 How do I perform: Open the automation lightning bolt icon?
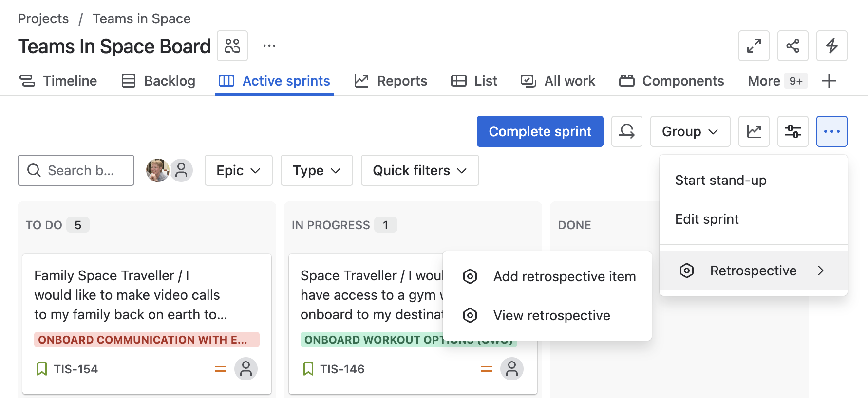(x=831, y=46)
